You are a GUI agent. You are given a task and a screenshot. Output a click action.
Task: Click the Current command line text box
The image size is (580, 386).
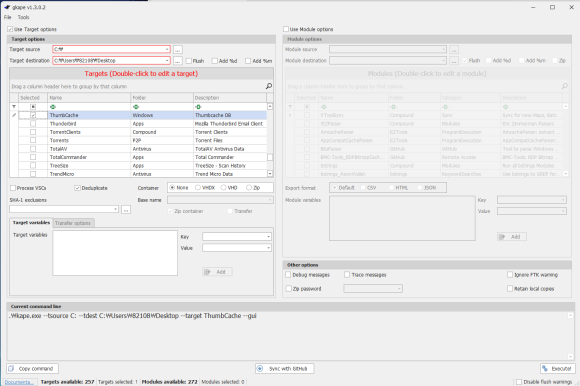[290, 335]
